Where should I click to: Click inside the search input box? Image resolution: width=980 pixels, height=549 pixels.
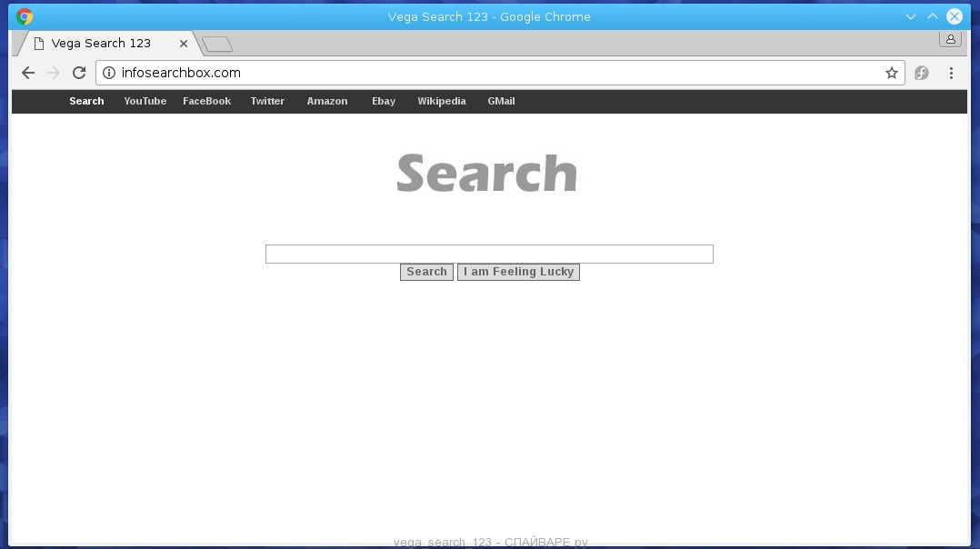489,254
